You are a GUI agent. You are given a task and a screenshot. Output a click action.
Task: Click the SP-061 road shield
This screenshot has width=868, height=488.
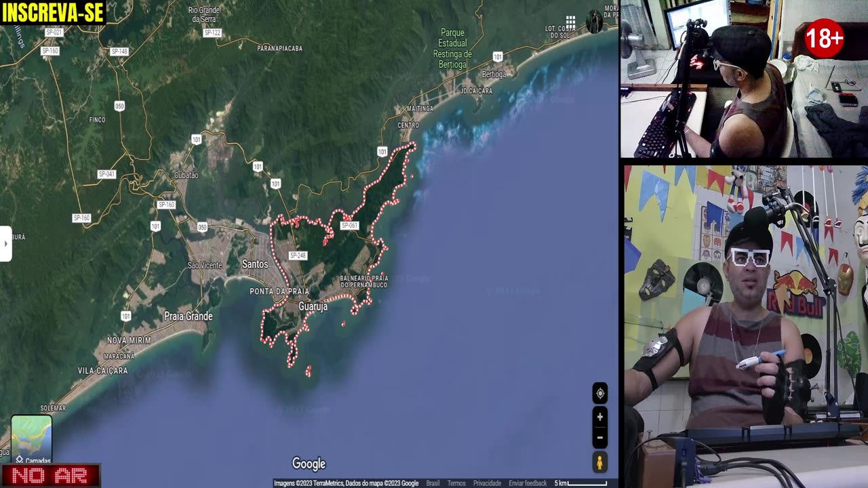coord(349,226)
